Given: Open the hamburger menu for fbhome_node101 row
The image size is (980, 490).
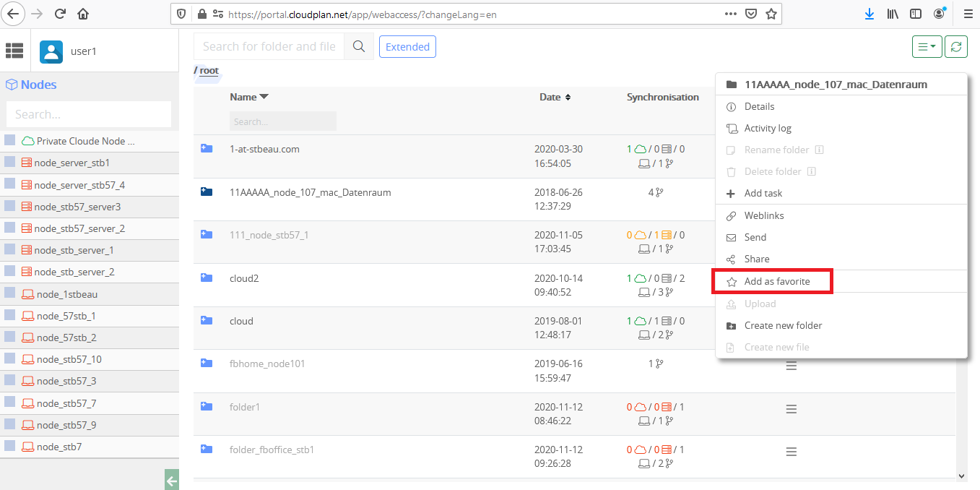Looking at the screenshot, I should [x=792, y=366].
